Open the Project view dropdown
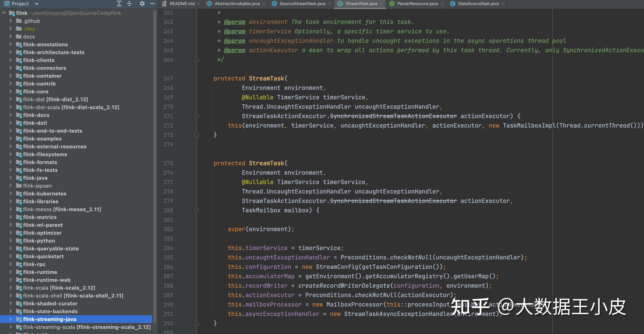Image resolution: width=644 pixels, height=334 pixels. tap(37, 4)
